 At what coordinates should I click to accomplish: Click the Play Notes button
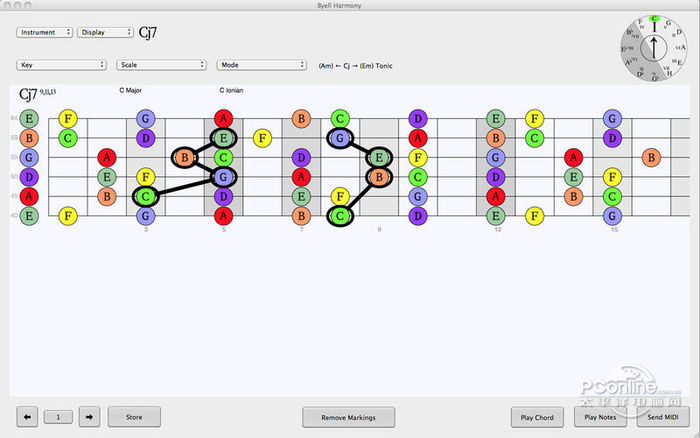point(600,417)
